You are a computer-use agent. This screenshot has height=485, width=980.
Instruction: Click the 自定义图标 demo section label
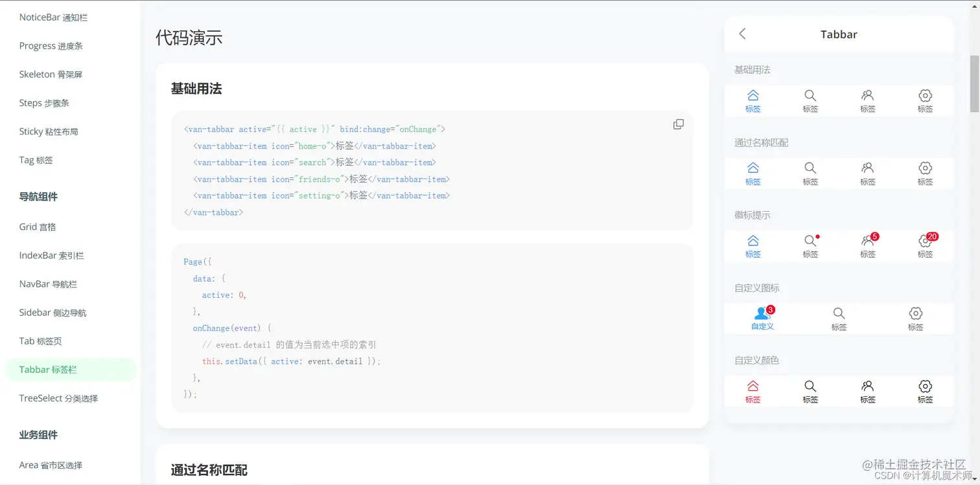tap(757, 288)
